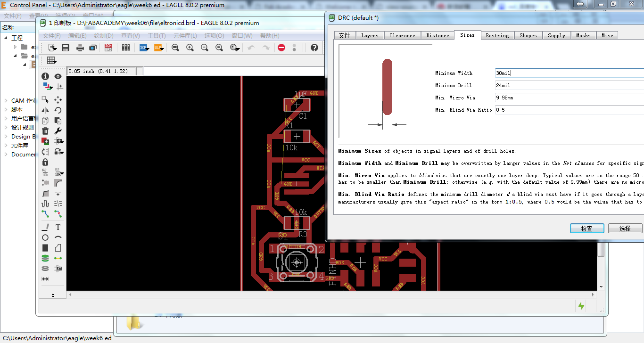Expand the CAM 作业 tree item

[6, 100]
